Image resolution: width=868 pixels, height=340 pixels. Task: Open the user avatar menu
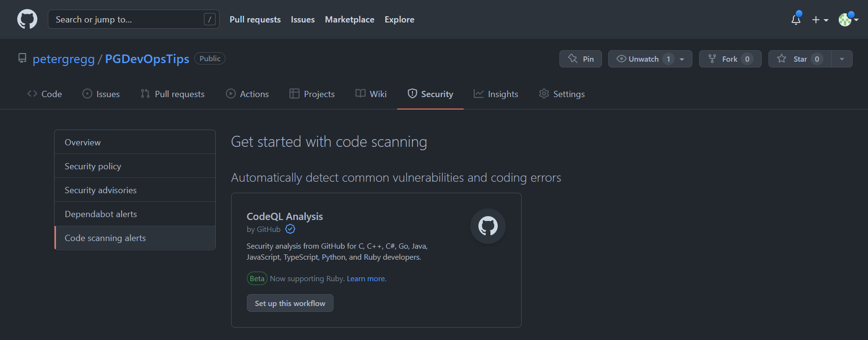848,20
